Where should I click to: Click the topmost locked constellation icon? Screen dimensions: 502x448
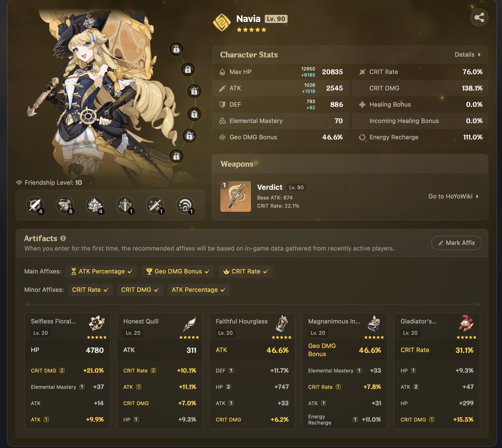pyautogui.click(x=176, y=49)
